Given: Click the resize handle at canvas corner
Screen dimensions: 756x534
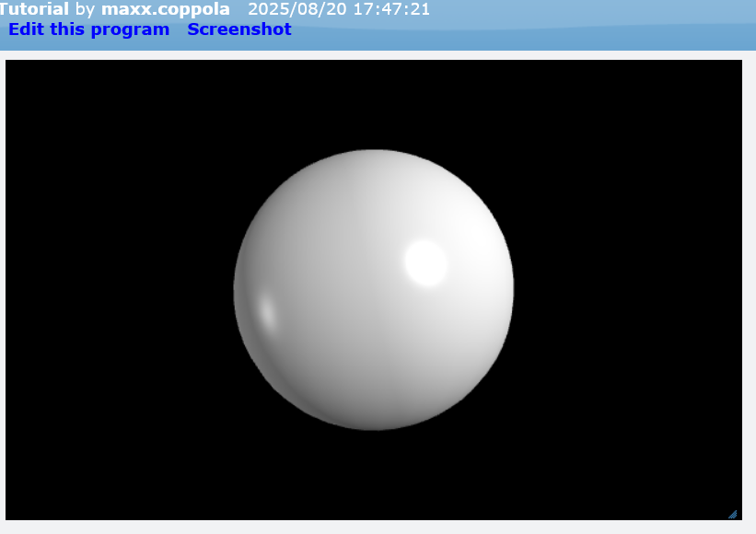Looking at the screenshot, I should (x=733, y=515).
